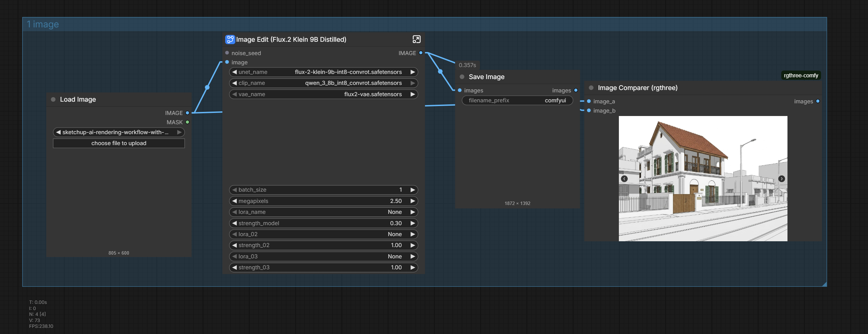Click the megapixels value field
868x334 pixels.
click(323, 201)
